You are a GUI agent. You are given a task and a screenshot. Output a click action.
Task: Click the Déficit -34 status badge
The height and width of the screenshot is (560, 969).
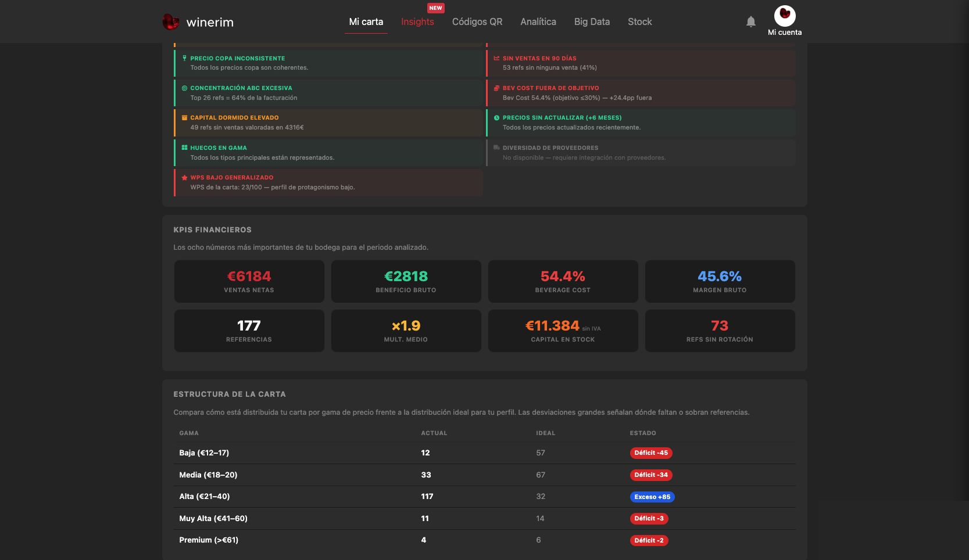tap(651, 475)
